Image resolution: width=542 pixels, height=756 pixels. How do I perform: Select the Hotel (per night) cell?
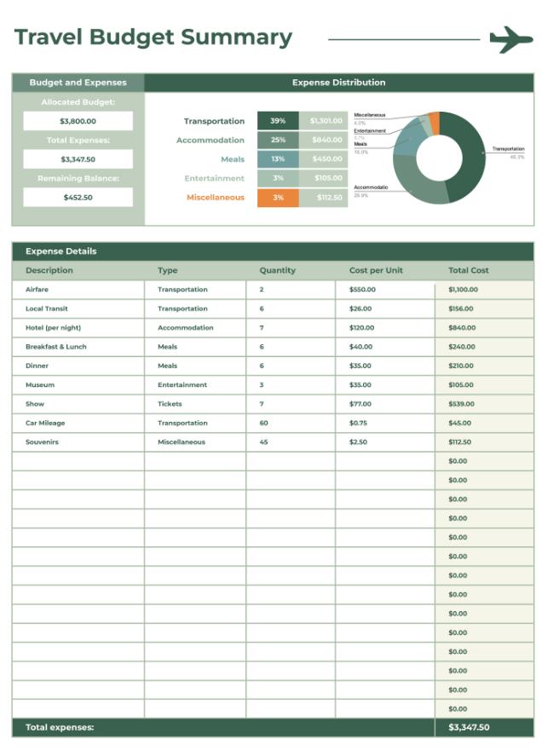pos(78,328)
